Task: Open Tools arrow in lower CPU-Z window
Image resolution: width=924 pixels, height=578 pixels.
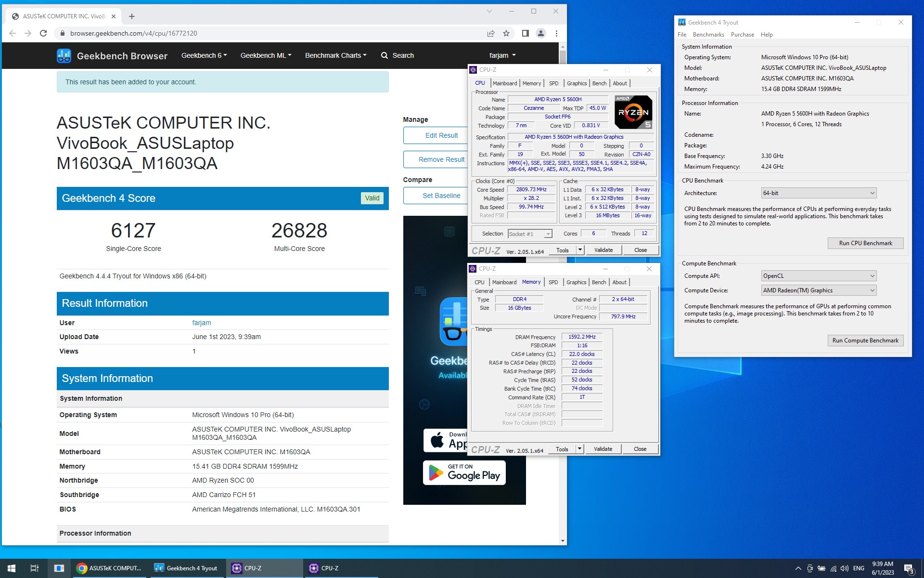Action: [579, 449]
